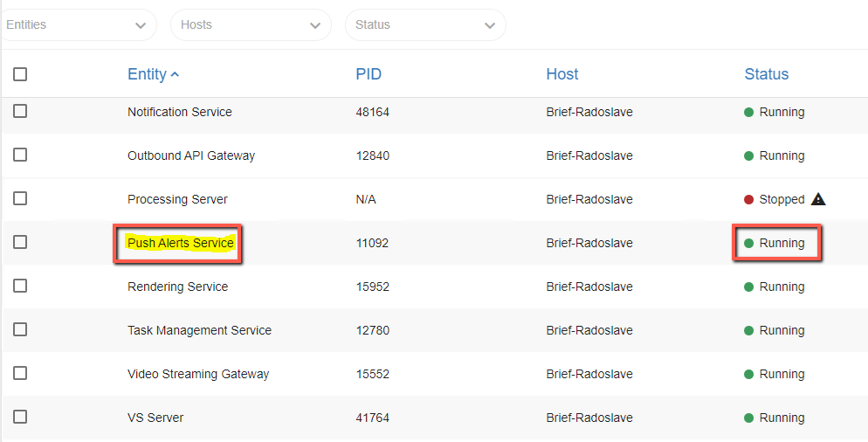This screenshot has height=442, width=868.
Task: Check the VS Server row checkbox
Action: point(20,417)
